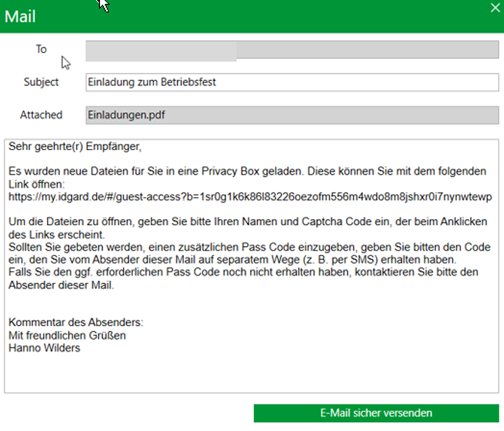The width and height of the screenshot is (504, 431).
Task: Click the line starting 'Es wurden neue Dateien'
Action: [x=247, y=171]
